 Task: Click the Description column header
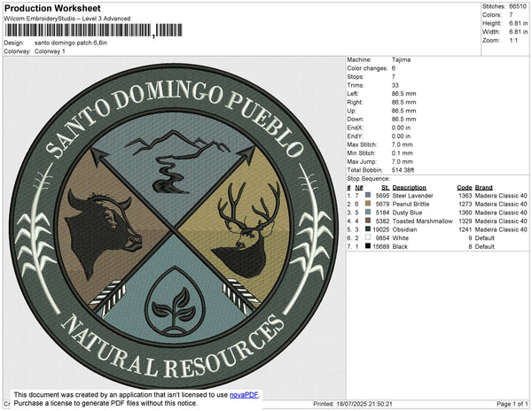coord(409,188)
